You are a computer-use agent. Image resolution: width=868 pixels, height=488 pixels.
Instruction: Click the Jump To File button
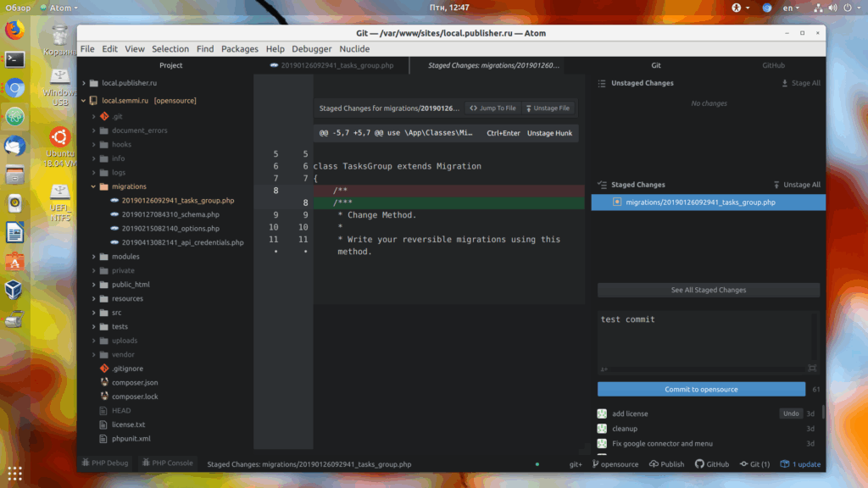[x=492, y=108]
